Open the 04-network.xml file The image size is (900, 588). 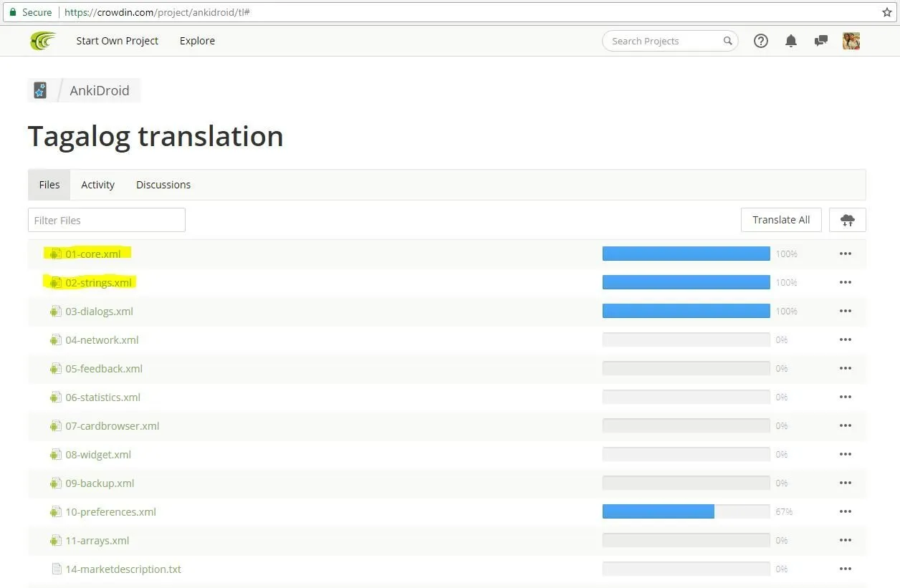point(102,339)
